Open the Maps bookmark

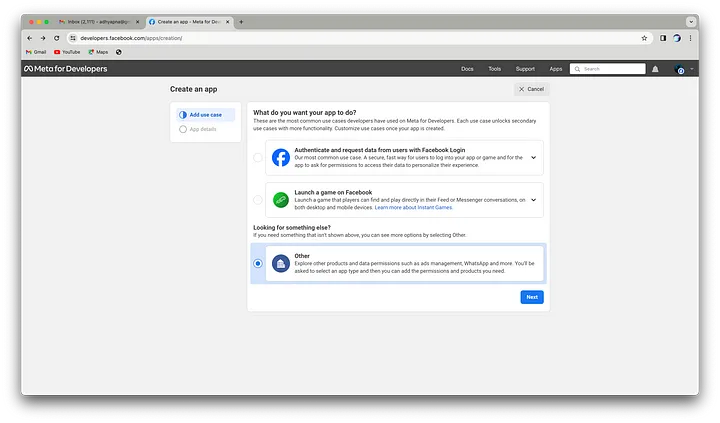[x=98, y=52]
